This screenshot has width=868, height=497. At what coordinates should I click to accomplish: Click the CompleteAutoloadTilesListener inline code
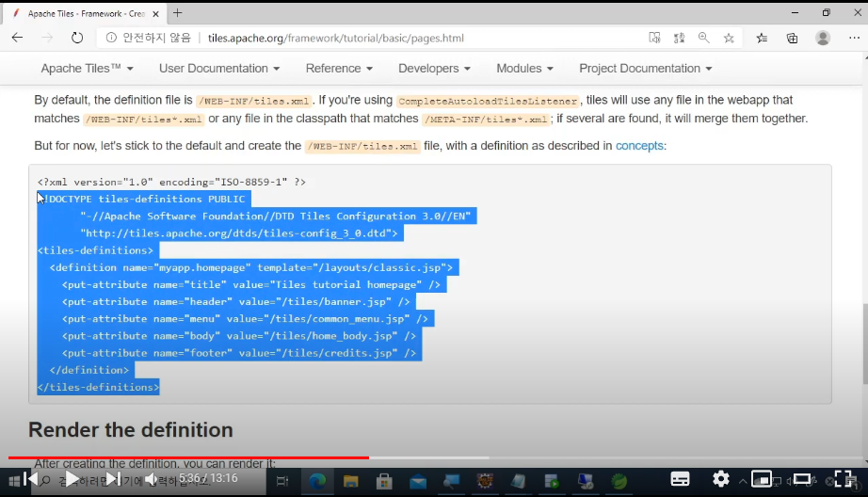click(x=488, y=101)
